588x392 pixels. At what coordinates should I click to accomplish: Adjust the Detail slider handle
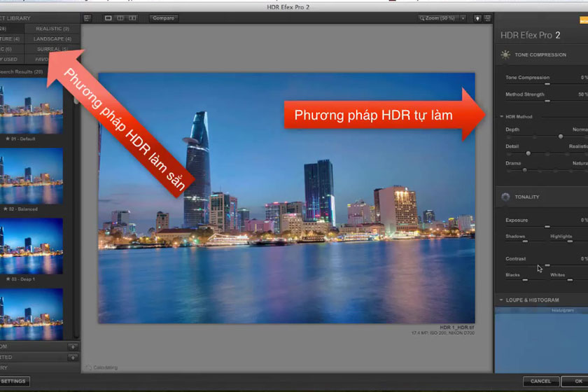click(528, 153)
